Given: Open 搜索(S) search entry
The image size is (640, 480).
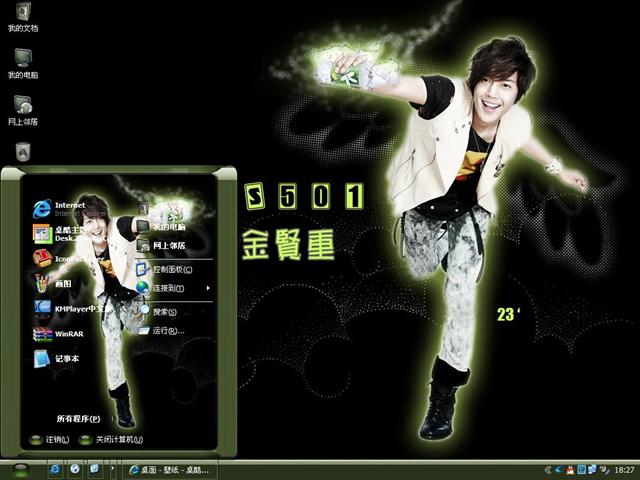Looking at the screenshot, I should 158,312.
